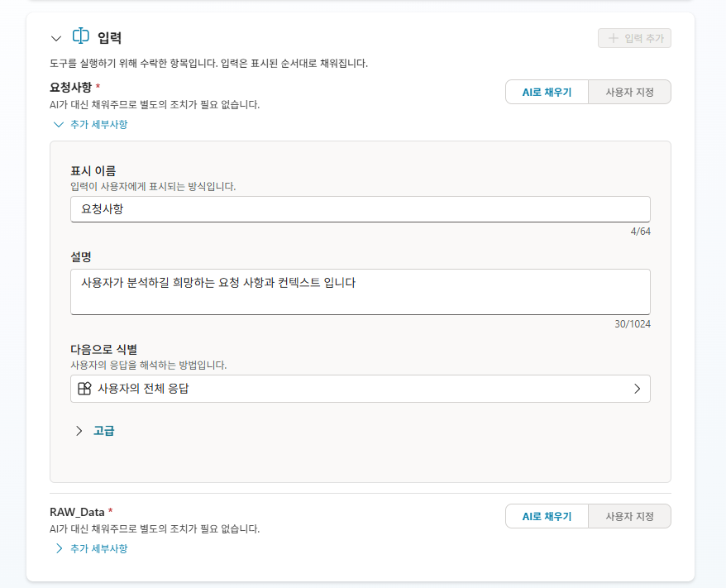Click the 추가 세부사항 link text under 요청사항
Screen dimensions: 726x588
pos(98,125)
